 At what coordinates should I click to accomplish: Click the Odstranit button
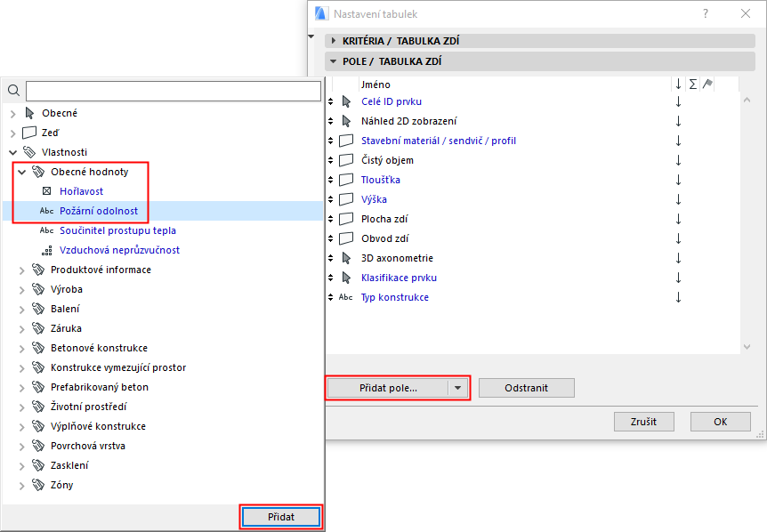pyautogui.click(x=527, y=388)
